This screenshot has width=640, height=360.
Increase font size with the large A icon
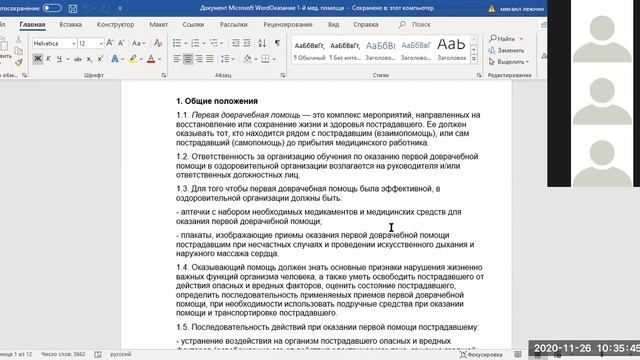[x=110, y=43]
